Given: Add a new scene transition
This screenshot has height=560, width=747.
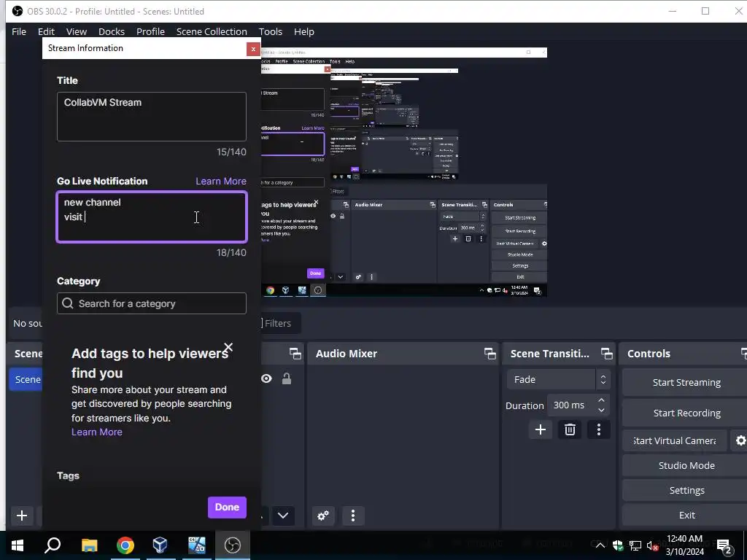Looking at the screenshot, I should pos(541,429).
